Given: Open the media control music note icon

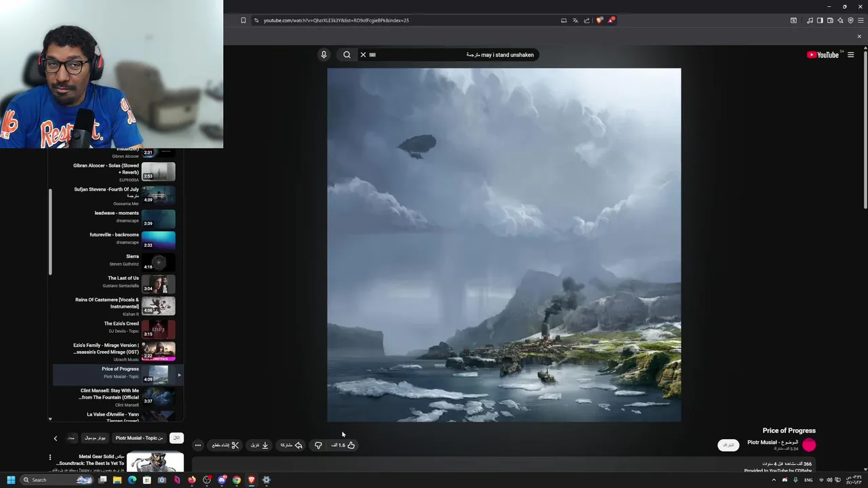Looking at the screenshot, I should click(810, 20).
